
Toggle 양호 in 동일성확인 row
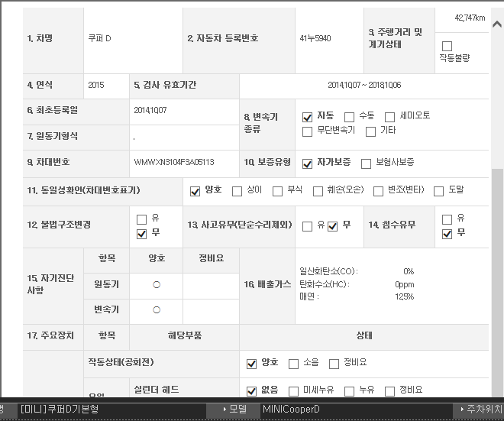point(195,191)
